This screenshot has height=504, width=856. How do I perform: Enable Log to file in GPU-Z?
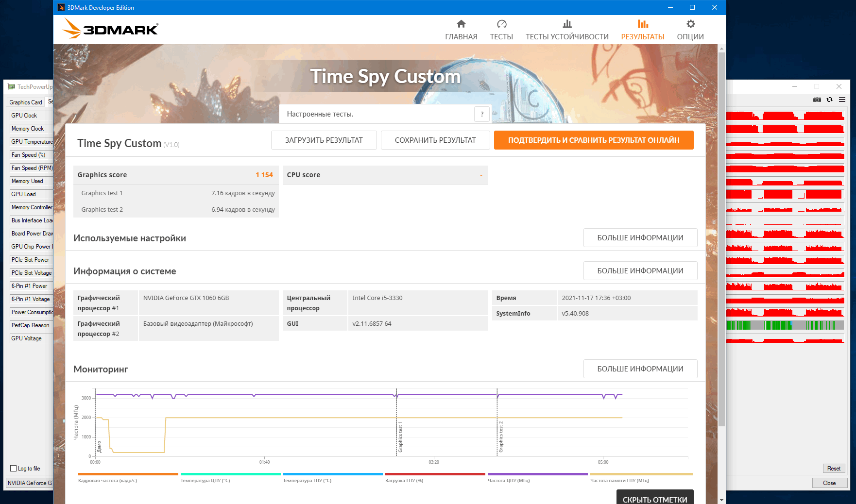14,469
